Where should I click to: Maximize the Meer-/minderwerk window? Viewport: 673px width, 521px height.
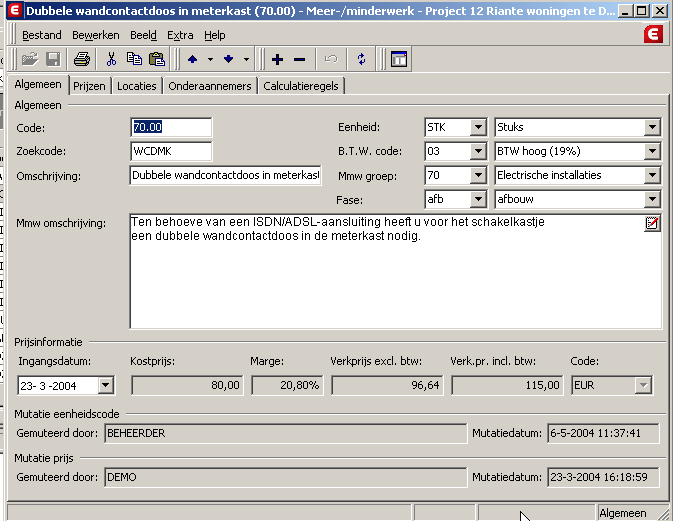coord(642,11)
